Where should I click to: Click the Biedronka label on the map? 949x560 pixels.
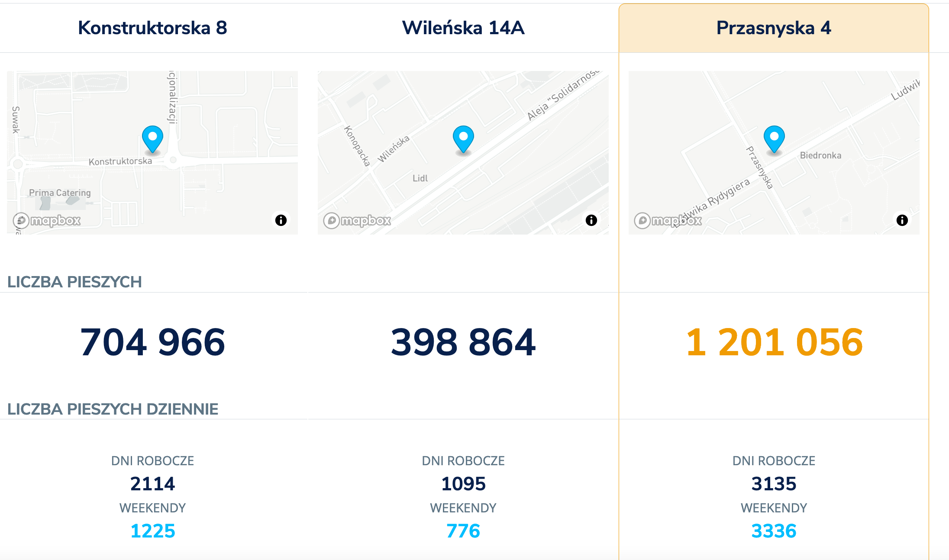tap(820, 155)
